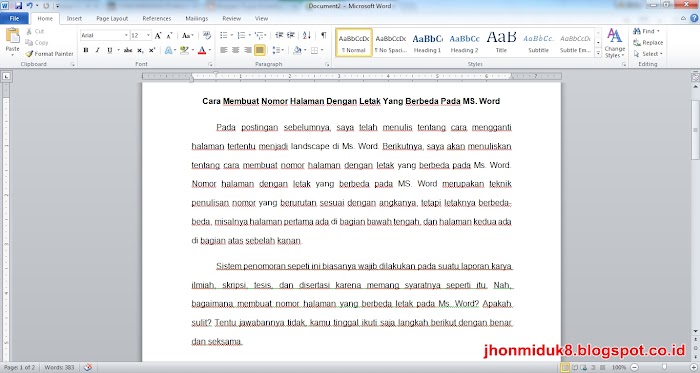Click the Cut command
Screen dimensions: 700x373
(x=35, y=31)
